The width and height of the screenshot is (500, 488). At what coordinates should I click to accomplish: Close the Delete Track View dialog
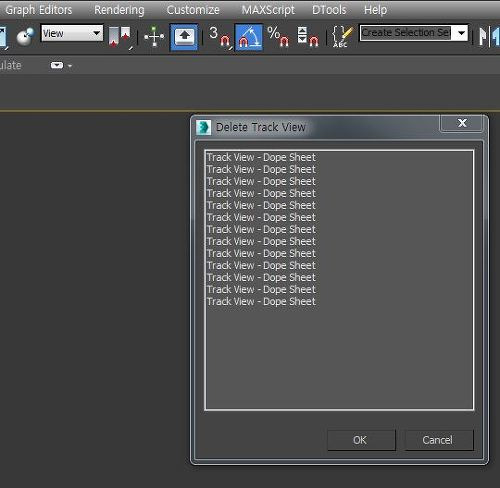(462, 123)
